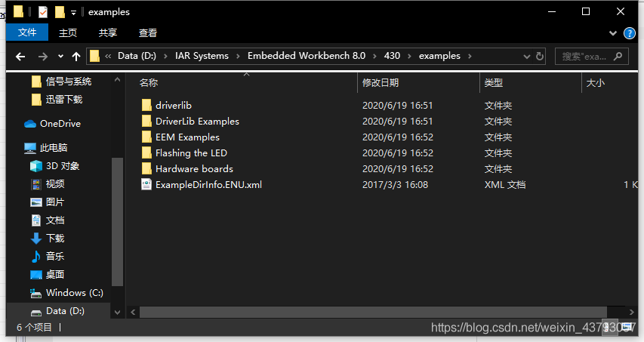Open DriverLib Examples folder icon
644x342 pixels.
tap(146, 121)
